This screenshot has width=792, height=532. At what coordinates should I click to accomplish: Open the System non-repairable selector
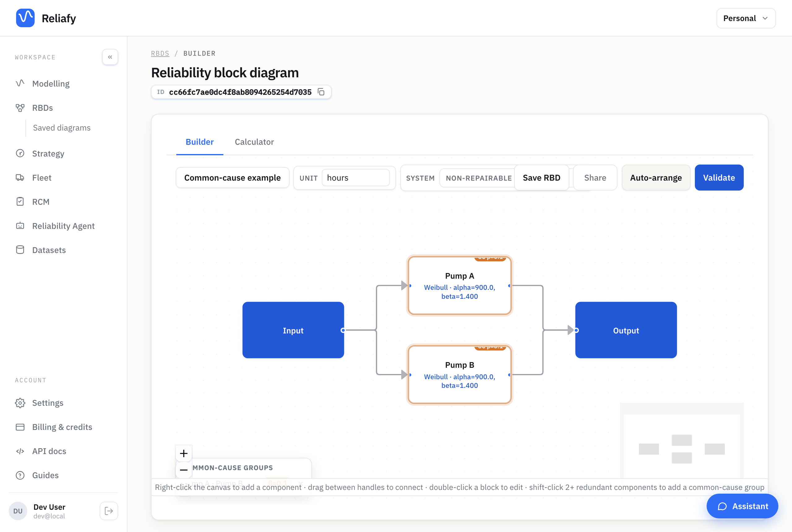[478, 178]
